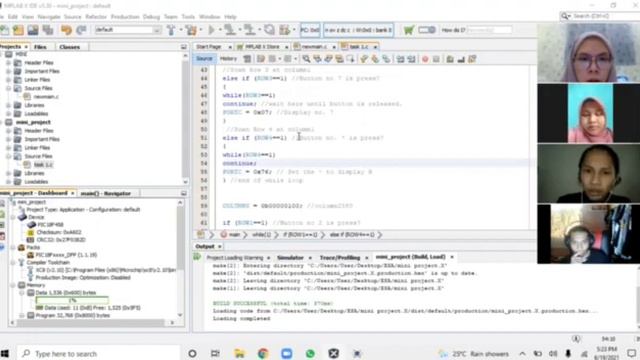Screen dimensions: 640x360
Task: Click the 'BUILD SUCCESSFUL' output line
Action: pyautogui.click(x=273, y=303)
